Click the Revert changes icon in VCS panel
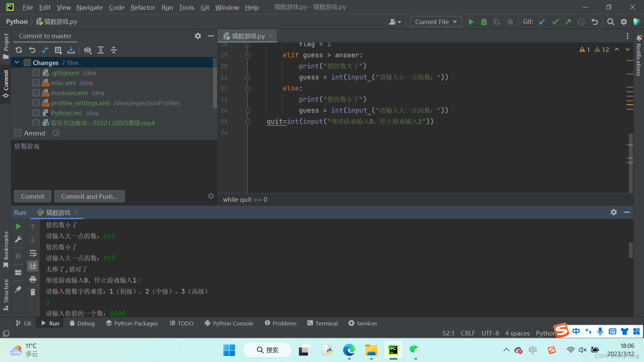Viewport: 644px width, 362px height. click(x=32, y=50)
